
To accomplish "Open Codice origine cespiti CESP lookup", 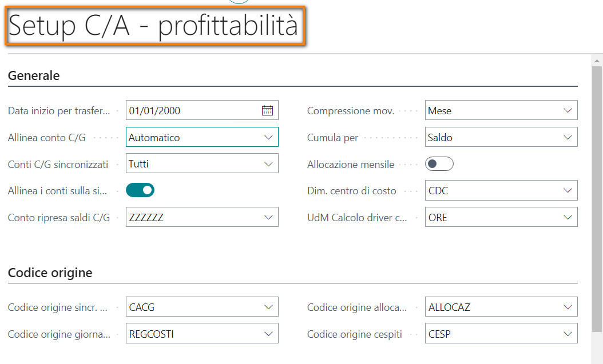I will coord(568,334).
